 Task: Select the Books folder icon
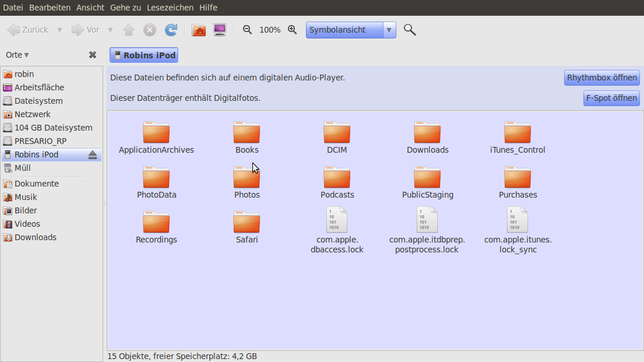247,132
